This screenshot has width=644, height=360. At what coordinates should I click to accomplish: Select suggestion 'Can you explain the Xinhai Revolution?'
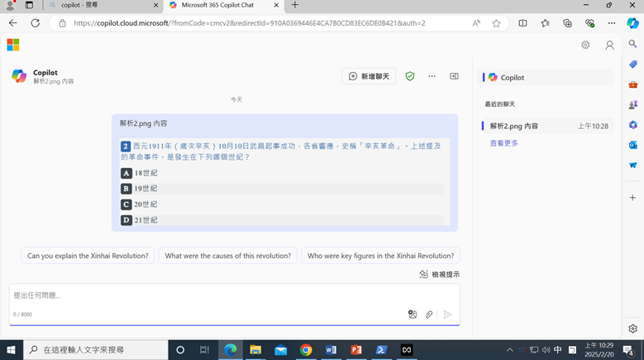(x=88, y=256)
